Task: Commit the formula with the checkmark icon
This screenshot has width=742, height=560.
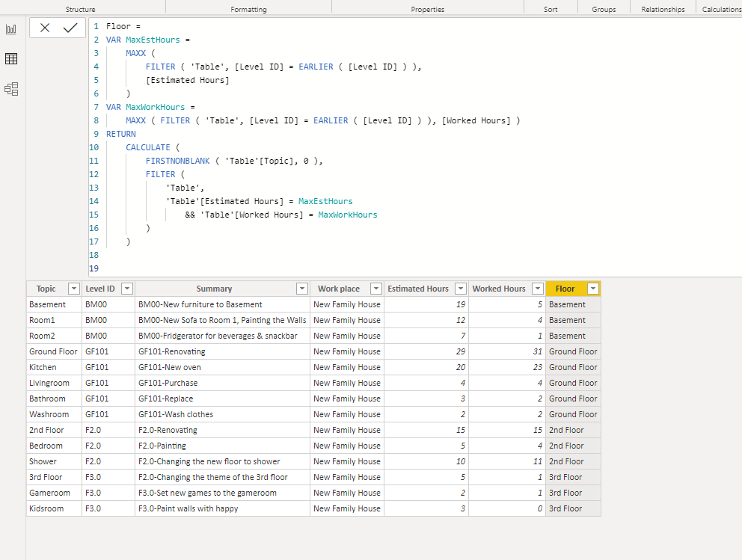Action: 70,28
